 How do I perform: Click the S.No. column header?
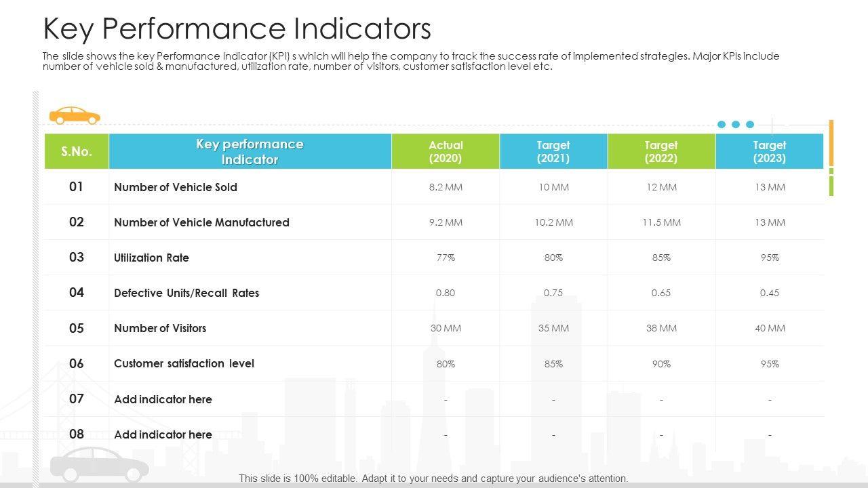coord(77,151)
